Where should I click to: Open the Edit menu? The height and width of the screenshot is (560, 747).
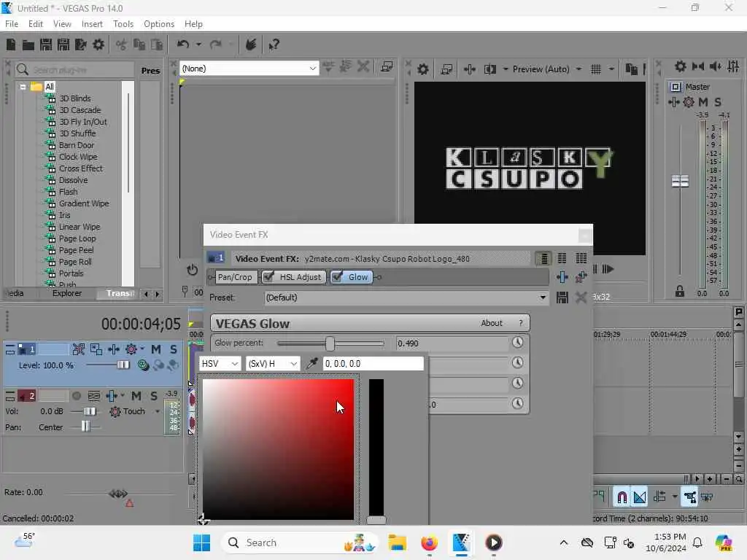[x=35, y=24]
